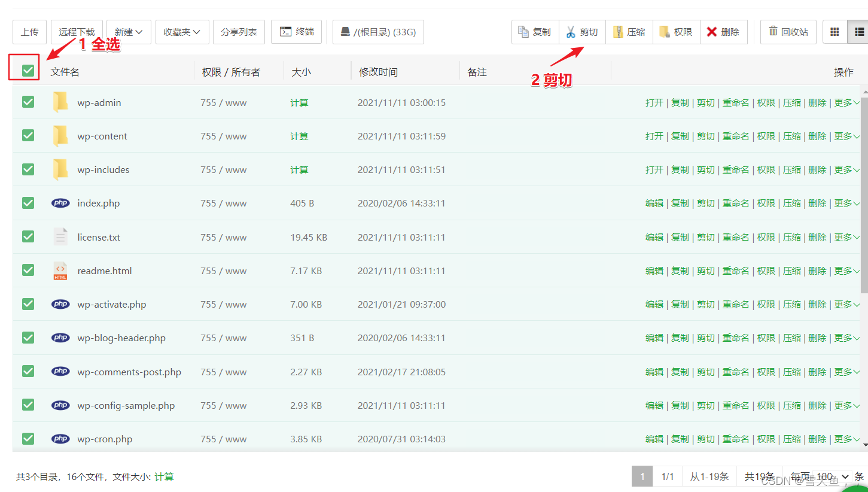Screen dimensions: 868x492
Task: Click the wp-admin folder icon
Action: (60, 102)
